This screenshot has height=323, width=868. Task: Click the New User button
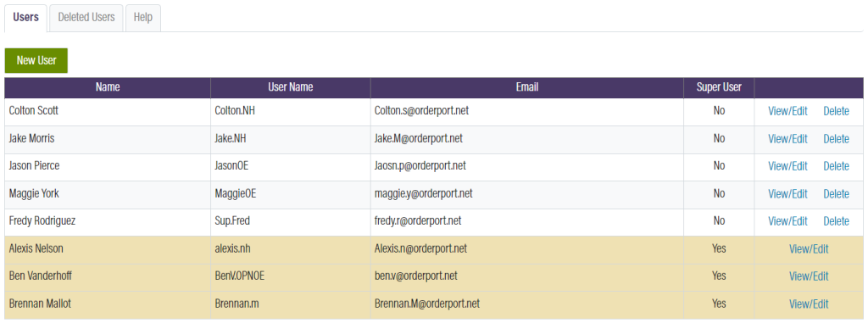tap(36, 60)
